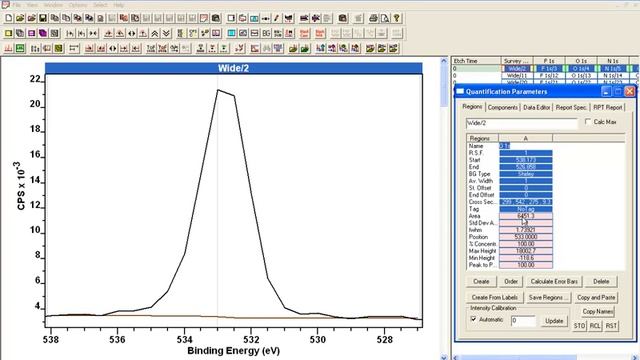Open the Window menu
This screenshot has height=360, width=640.
coord(53,5)
